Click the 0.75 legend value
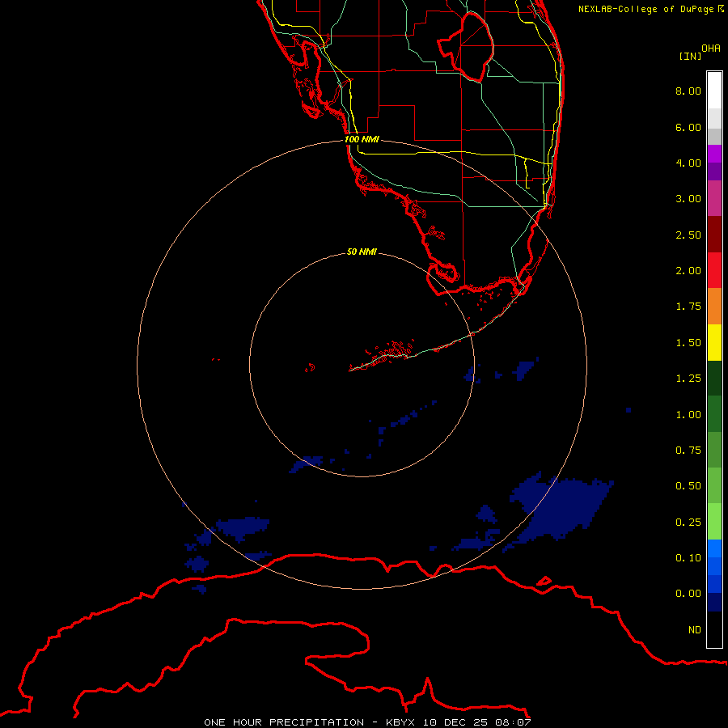This screenshot has height=728, width=728. coord(688,451)
